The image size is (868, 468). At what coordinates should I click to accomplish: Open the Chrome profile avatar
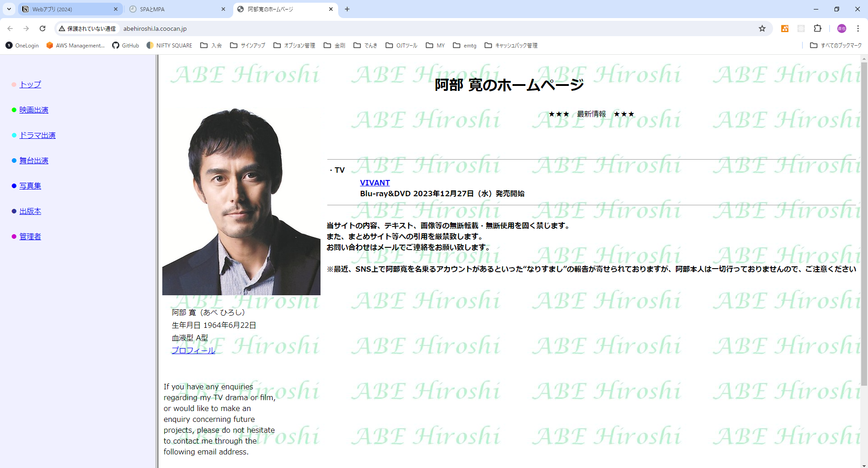point(842,28)
